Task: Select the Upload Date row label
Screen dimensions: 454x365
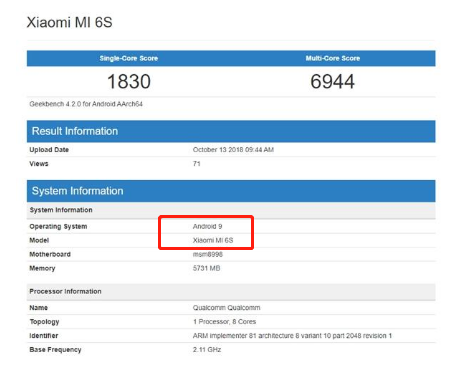Action: (49, 150)
